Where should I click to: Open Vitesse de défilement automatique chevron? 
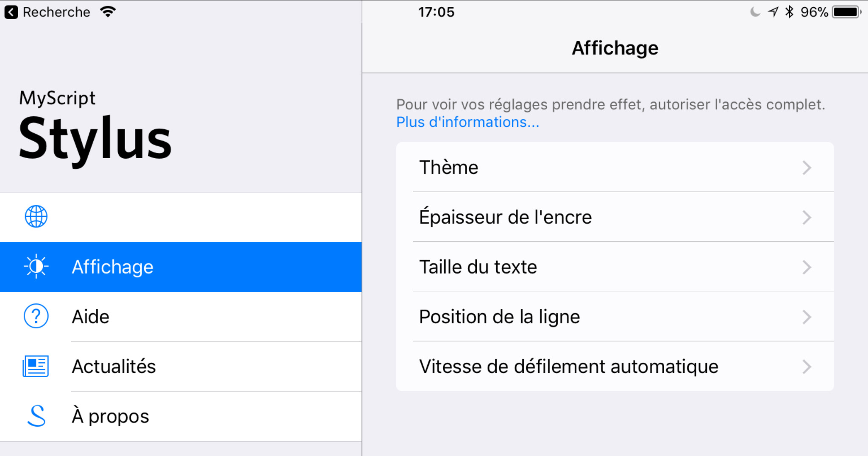click(807, 366)
